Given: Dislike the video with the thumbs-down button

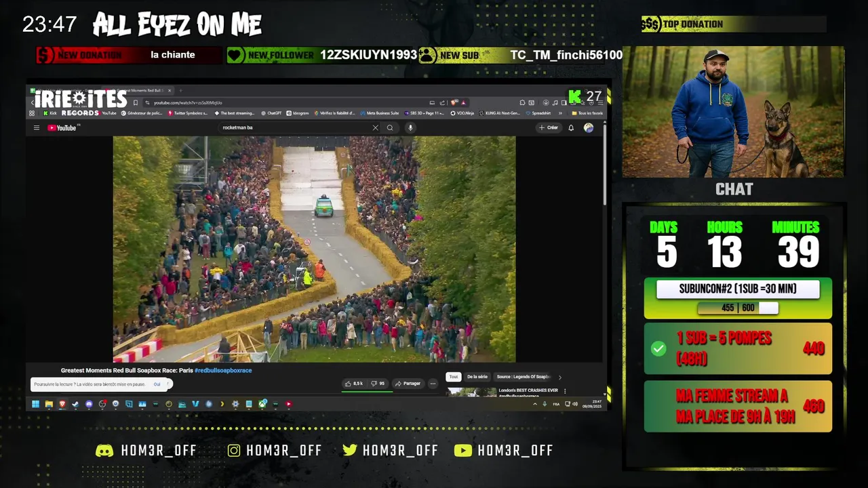Looking at the screenshot, I should 378,384.
